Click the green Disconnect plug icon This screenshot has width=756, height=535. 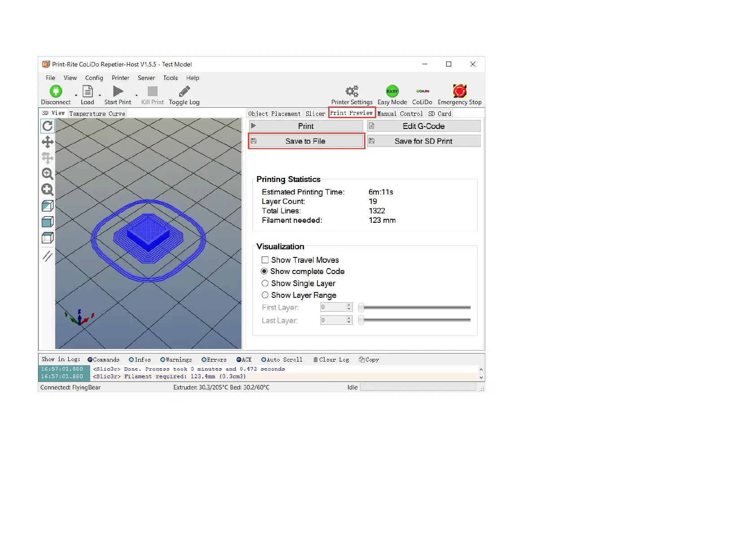point(56,92)
